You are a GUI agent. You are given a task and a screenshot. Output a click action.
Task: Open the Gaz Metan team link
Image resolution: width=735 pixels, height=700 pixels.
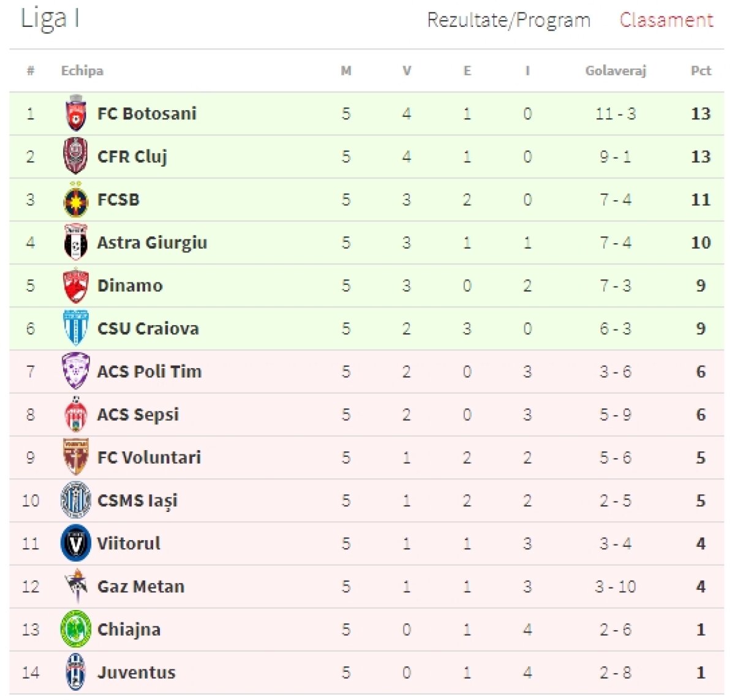[x=141, y=587]
